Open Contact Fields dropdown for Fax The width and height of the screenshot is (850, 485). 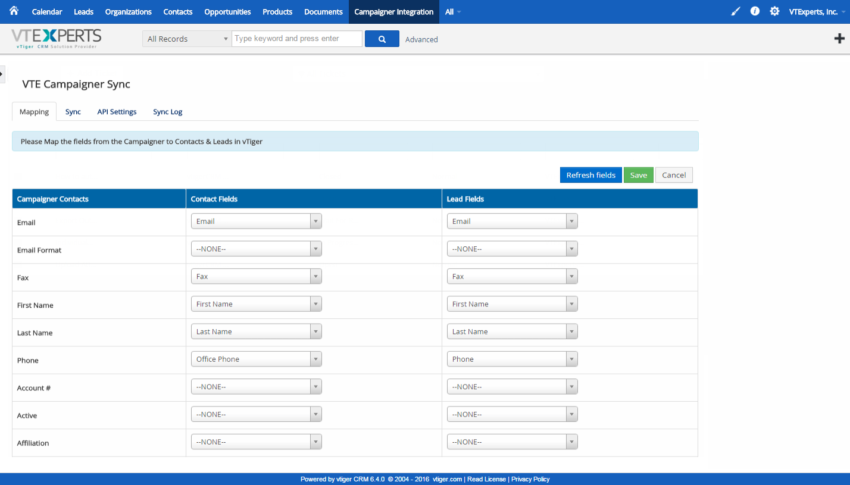point(256,276)
